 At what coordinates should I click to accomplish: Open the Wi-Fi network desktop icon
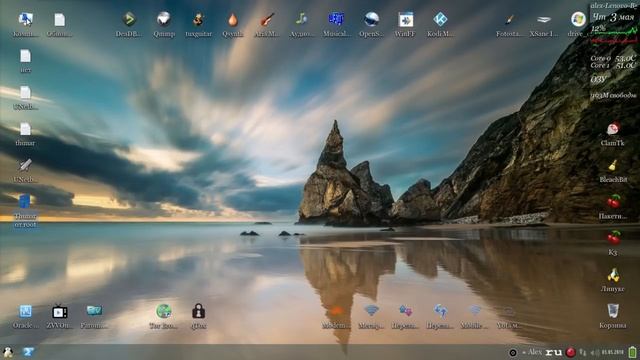point(371,311)
